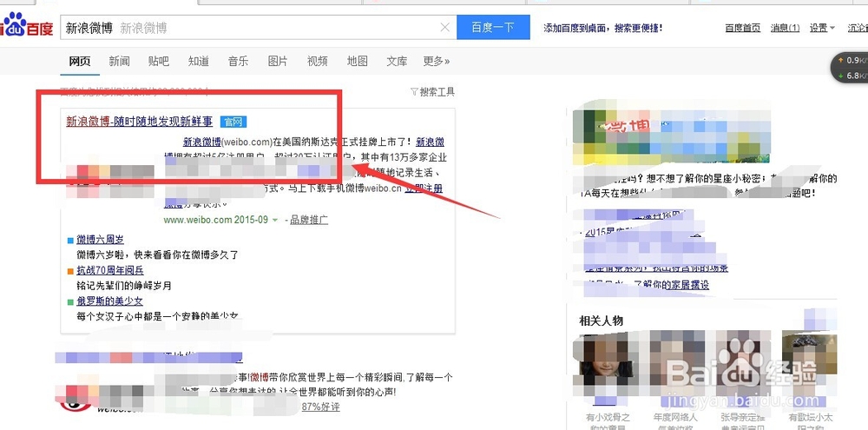Click the blue square bullet beside 微博六周岁
This screenshot has height=430, width=868.
[70, 240]
